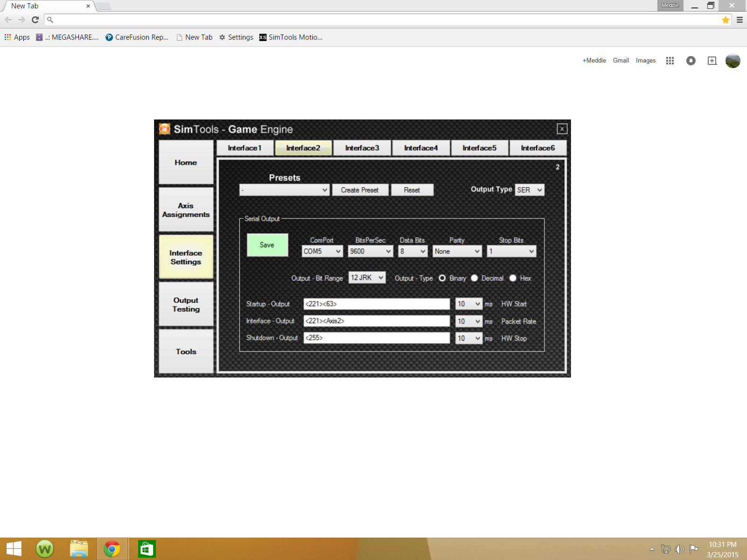Switch to the Interface5 tab
Screen dimensions: 747x560
(479, 148)
